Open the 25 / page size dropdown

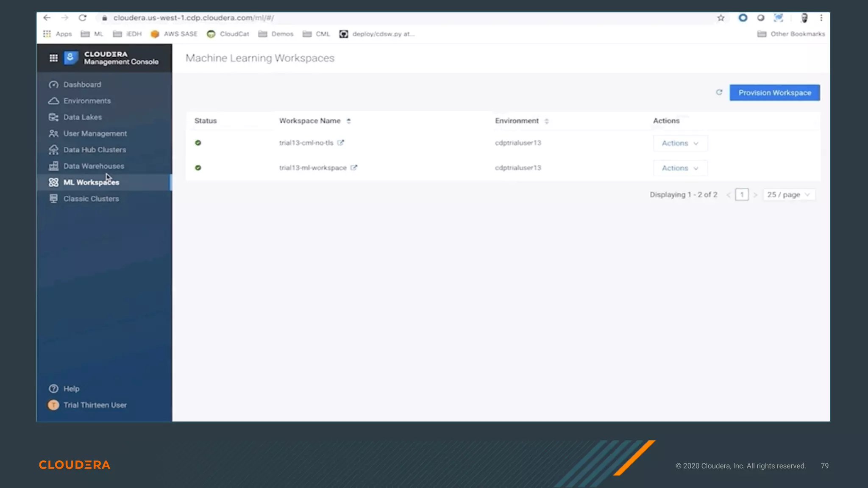(788, 194)
